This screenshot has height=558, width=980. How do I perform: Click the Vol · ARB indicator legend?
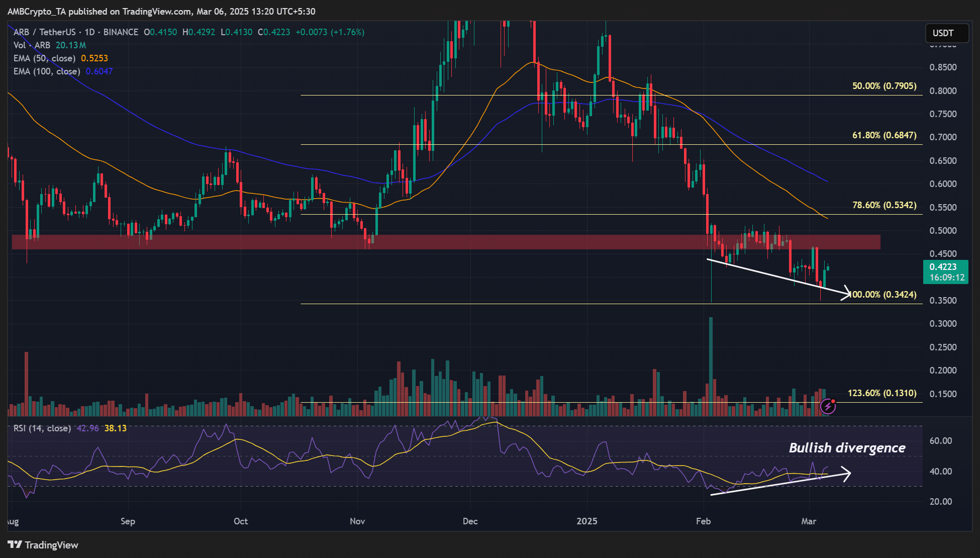coord(32,45)
